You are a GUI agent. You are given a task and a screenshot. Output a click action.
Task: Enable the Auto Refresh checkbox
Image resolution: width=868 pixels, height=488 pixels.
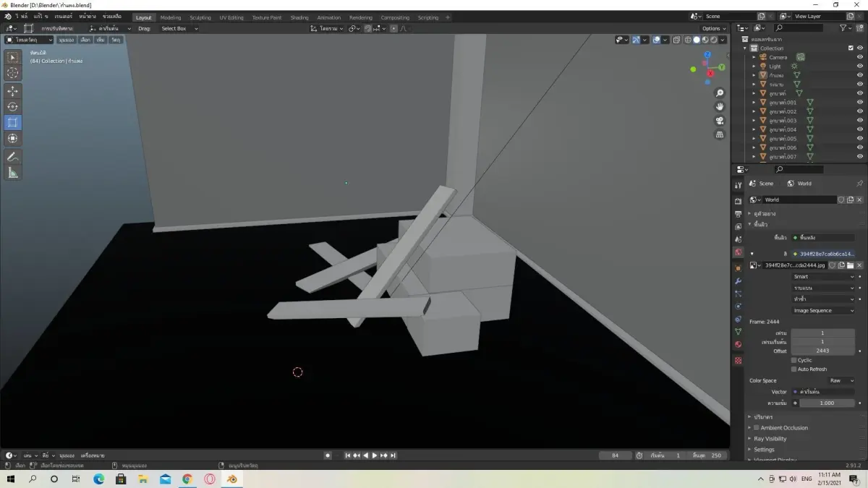(x=793, y=369)
